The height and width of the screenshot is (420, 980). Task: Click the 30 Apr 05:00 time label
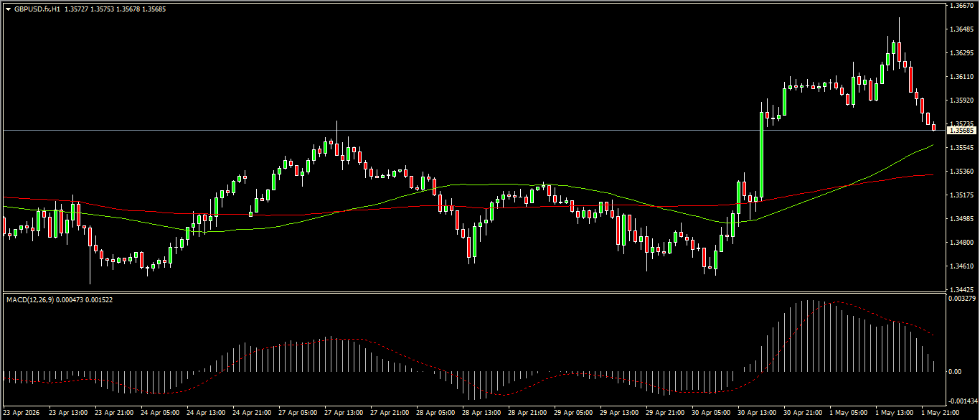[x=711, y=414]
